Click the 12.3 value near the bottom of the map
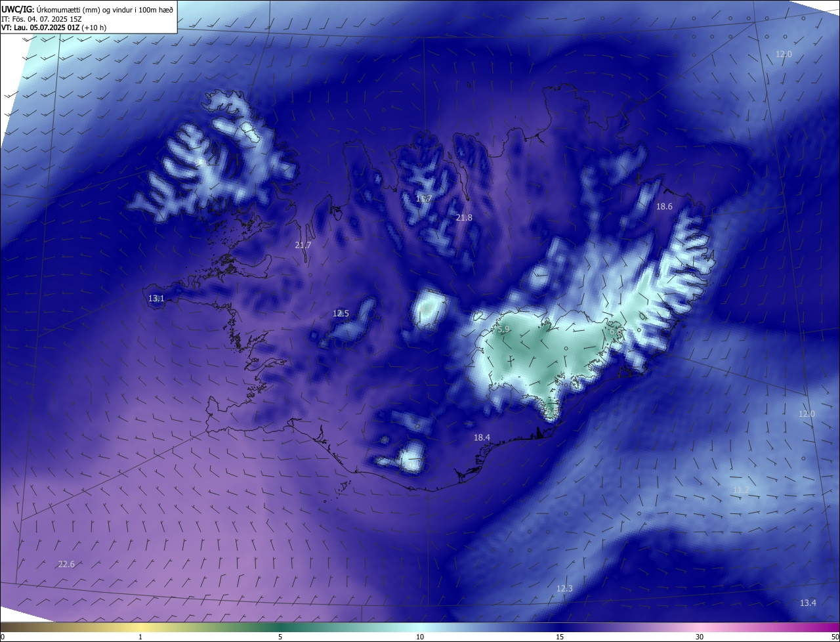 [564, 588]
